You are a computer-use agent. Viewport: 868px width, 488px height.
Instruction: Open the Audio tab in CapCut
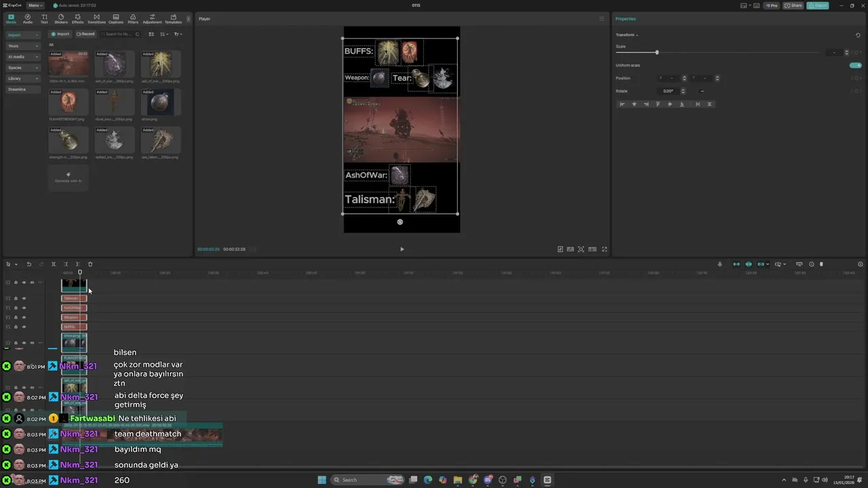point(28,18)
